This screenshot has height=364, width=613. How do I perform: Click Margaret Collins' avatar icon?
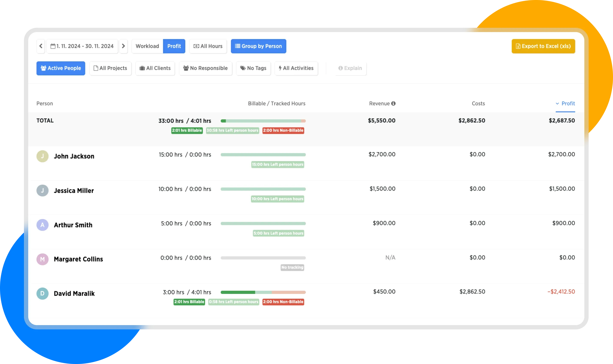pyautogui.click(x=43, y=259)
